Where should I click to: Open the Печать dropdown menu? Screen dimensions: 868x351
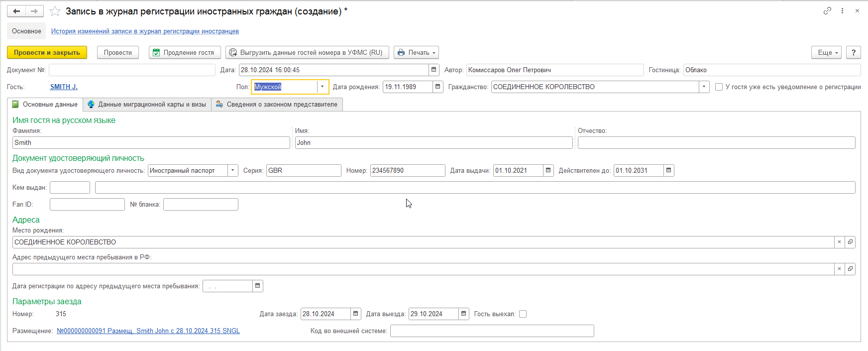416,52
